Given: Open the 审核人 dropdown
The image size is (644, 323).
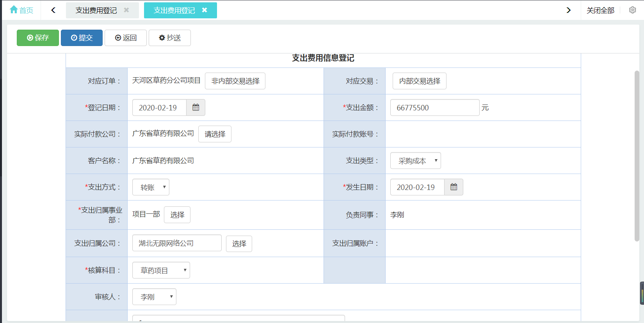Looking at the screenshot, I should tap(154, 297).
